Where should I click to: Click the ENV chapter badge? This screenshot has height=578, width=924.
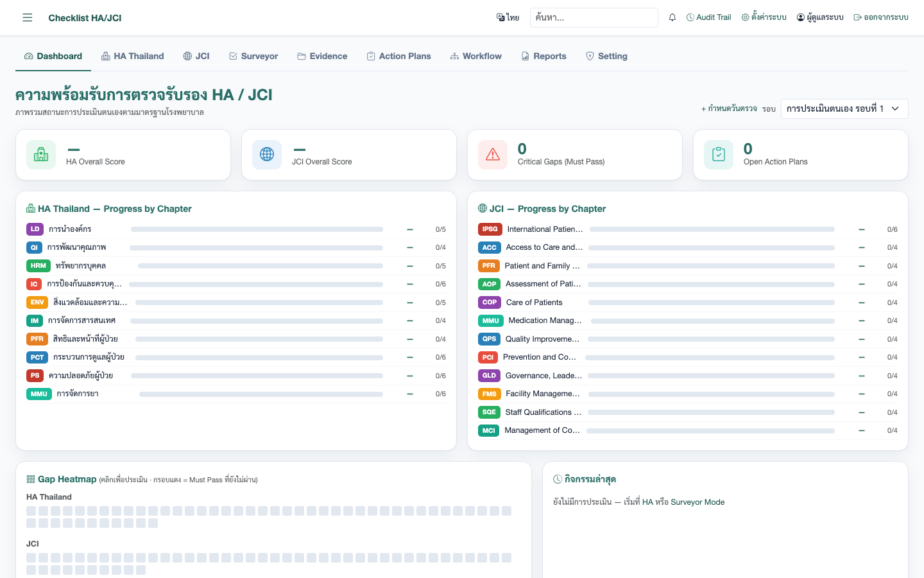point(37,302)
